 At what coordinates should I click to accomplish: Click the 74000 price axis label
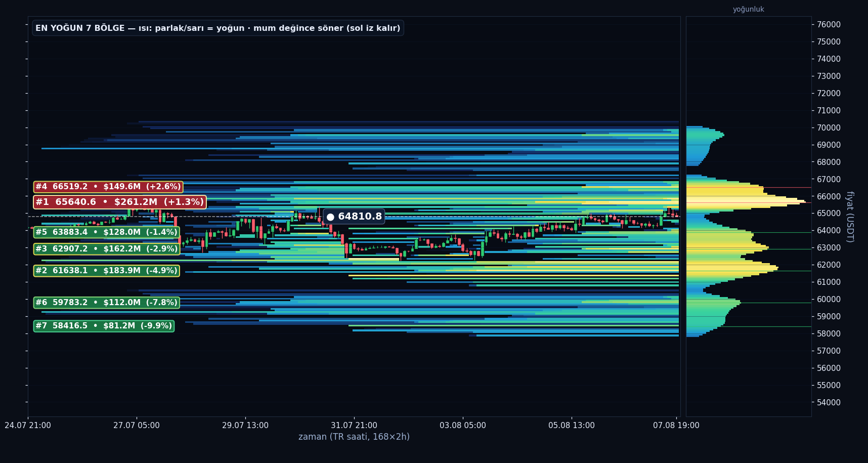(x=829, y=59)
